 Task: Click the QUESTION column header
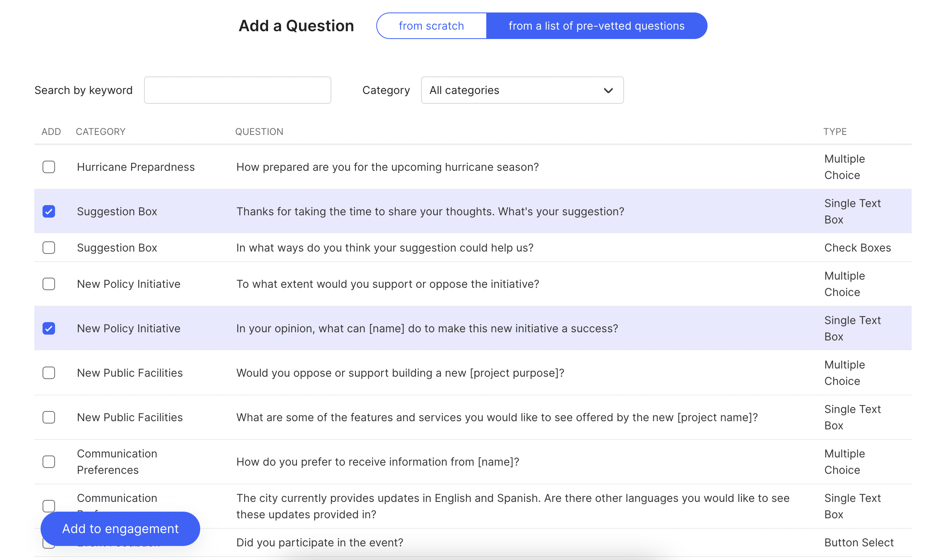259,132
